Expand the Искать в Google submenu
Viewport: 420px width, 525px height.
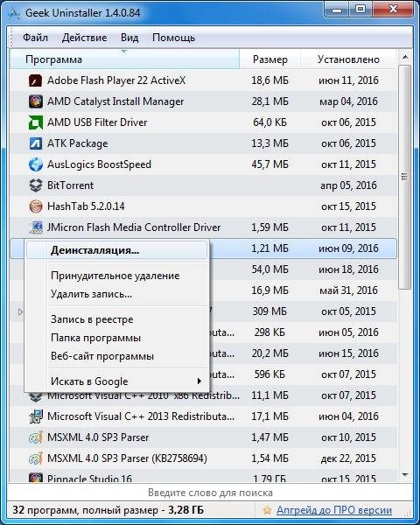(x=116, y=381)
